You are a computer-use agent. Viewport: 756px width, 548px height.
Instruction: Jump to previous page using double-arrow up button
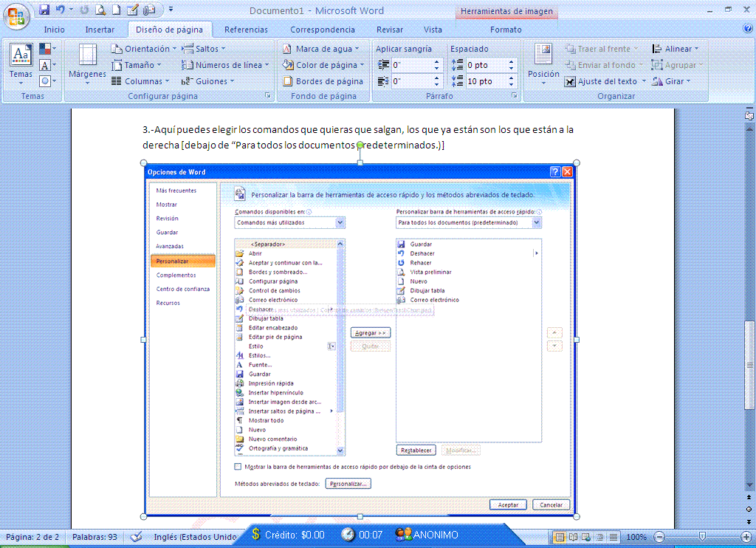749,497
